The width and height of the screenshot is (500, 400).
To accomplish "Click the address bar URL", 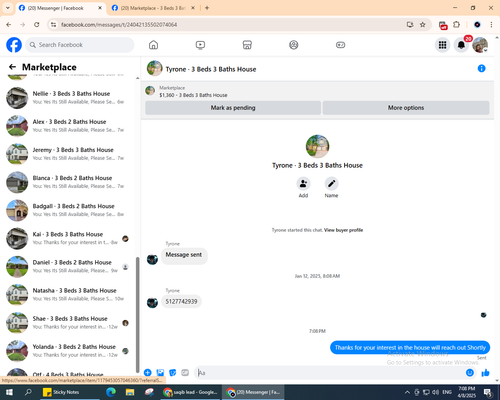I will [x=119, y=25].
